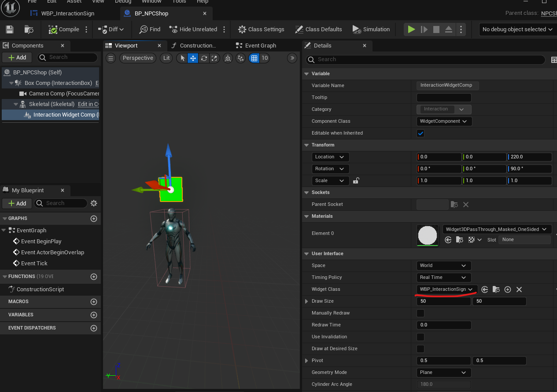Switch to the WBP_InteractionSign tab
557x392 pixels.
[x=67, y=14]
